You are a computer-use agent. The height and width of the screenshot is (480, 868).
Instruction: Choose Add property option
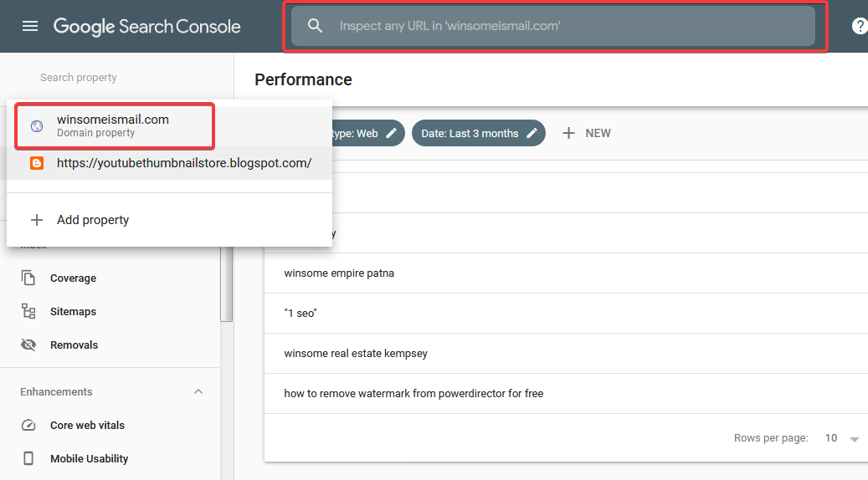tap(93, 220)
